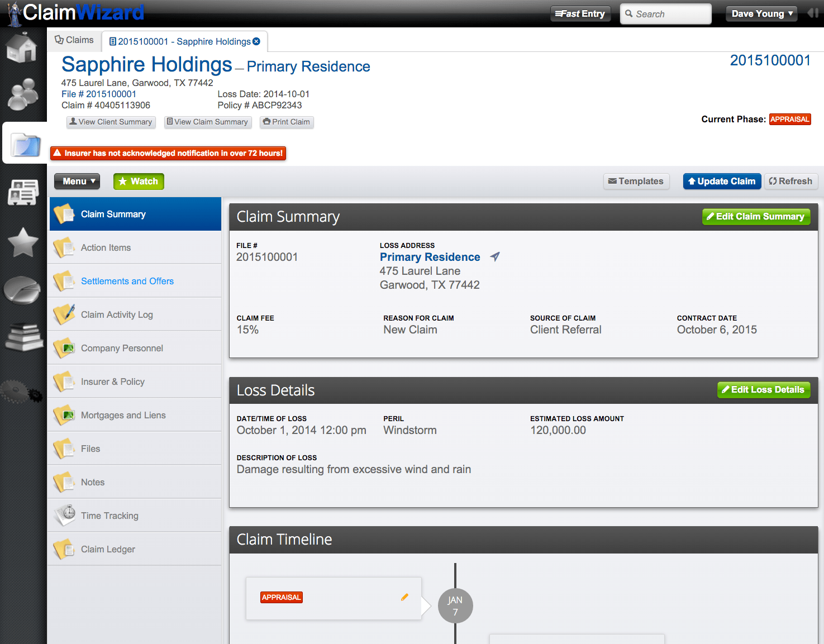Viewport: 824px width, 644px height.
Task: Click the Contacts card icon in sidebar
Action: 23,193
